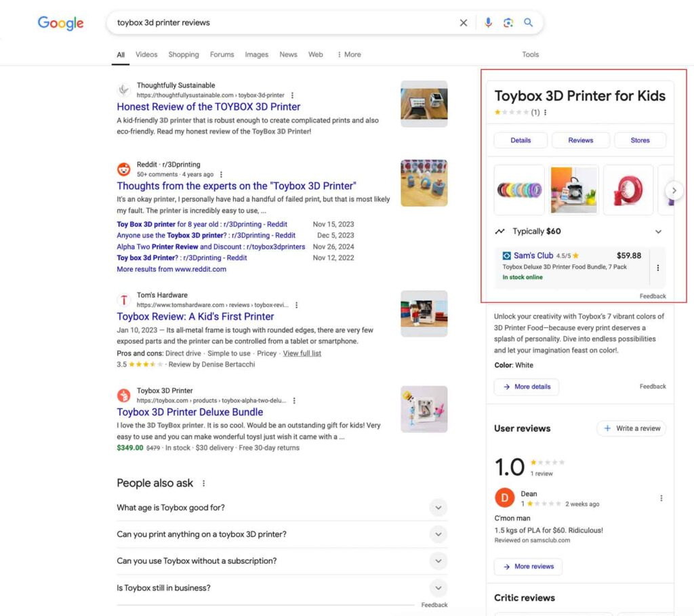694x616 pixels.
Task: Click the 'View full list' pros and cons link
Action: (302, 353)
